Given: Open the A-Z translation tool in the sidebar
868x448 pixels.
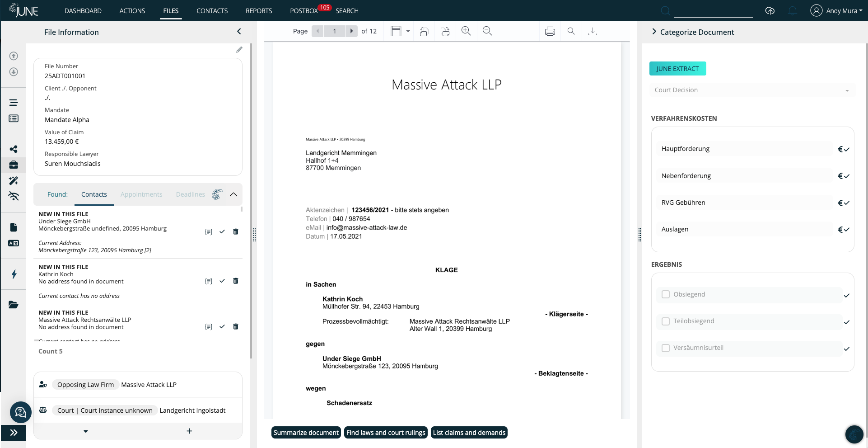Looking at the screenshot, I should coord(14,243).
